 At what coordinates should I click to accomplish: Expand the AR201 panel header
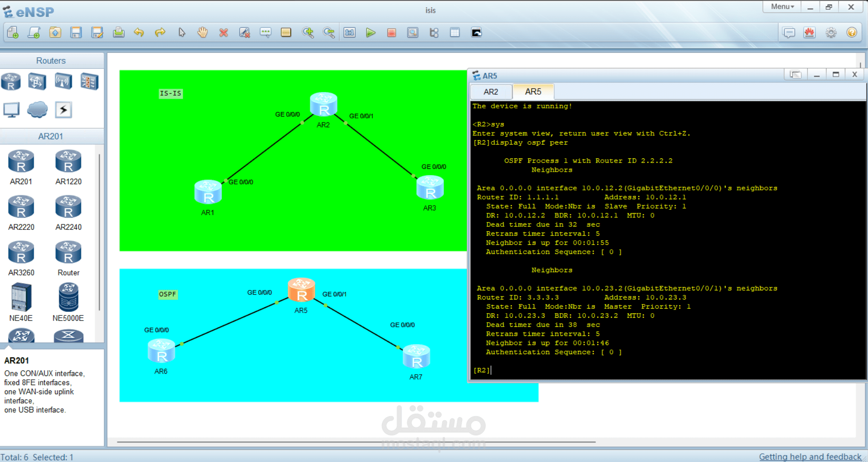click(51, 136)
